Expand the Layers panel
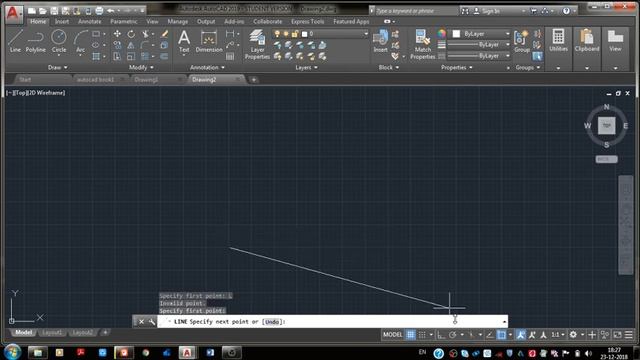This screenshot has height=360, width=640. pos(306,67)
